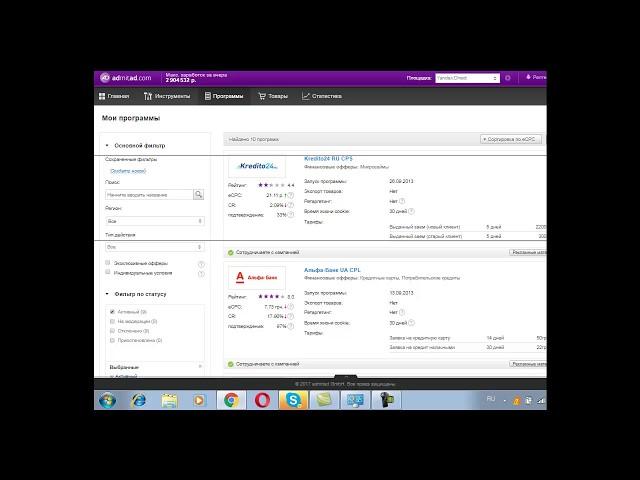Image resolution: width=640 pixels, height=480 pixels.
Task: Select the 'Найдено 10 программ' results text
Action: [x=253, y=140]
